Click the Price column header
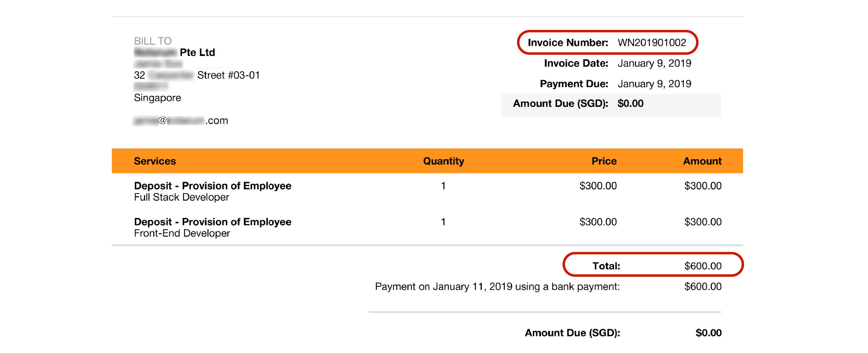Viewport: 868px width, 353px height. [x=604, y=161]
